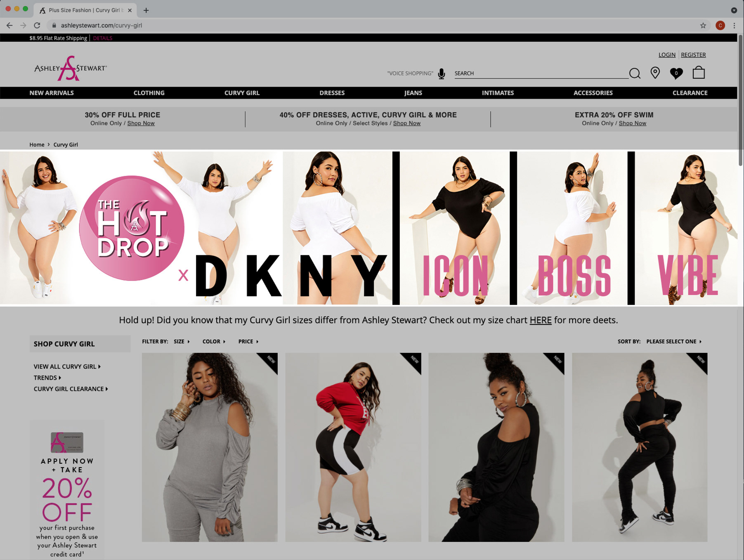The height and width of the screenshot is (560, 744).
Task: Open the Clothing menu
Action: [149, 93]
